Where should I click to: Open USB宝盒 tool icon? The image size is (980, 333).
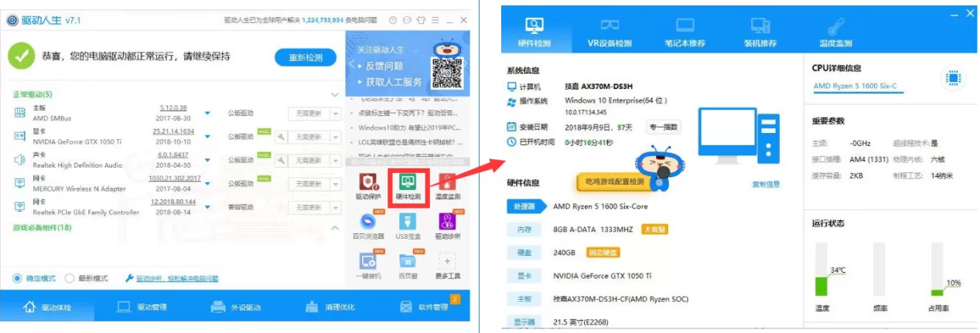coord(408,223)
